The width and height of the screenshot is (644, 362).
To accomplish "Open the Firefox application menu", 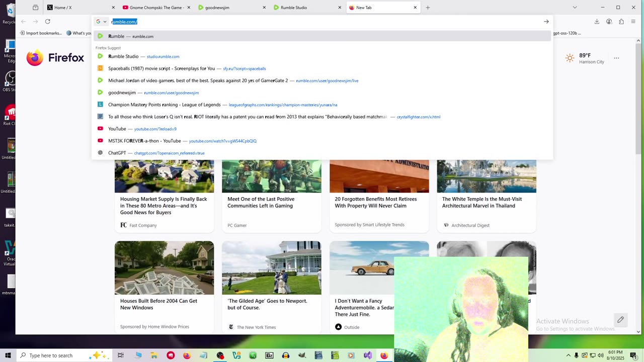I will pyautogui.click(x=633, y=22).
